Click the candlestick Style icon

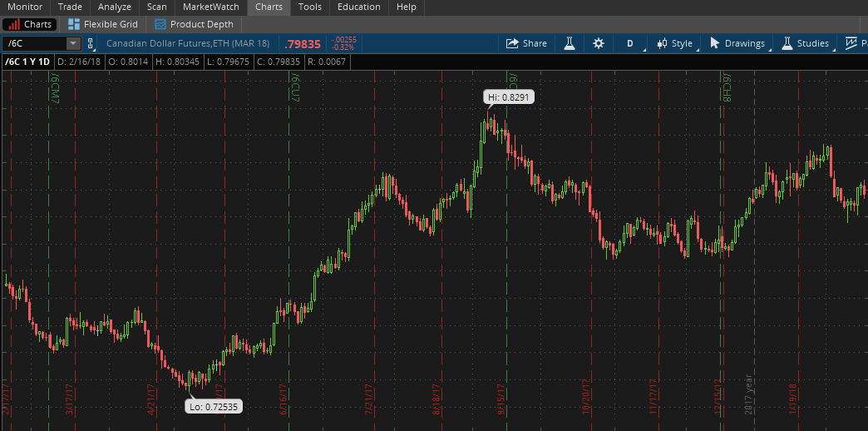point(662,43)
